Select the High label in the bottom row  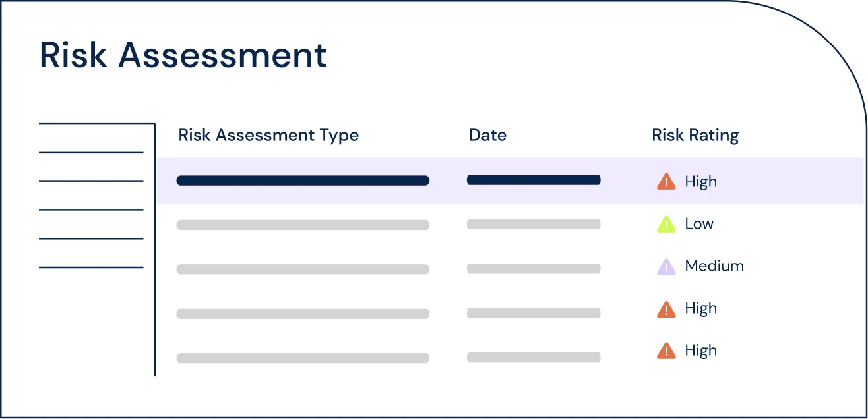click(x=700, y=350)
